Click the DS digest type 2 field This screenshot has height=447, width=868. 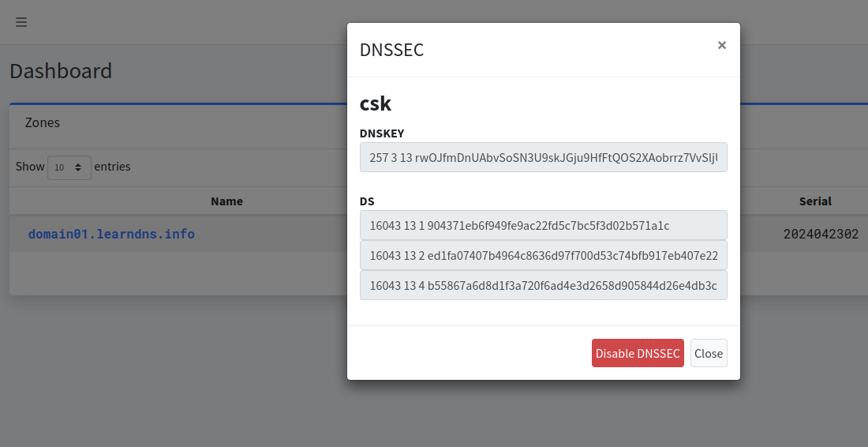pyautogui.click(x=543, y=255)
